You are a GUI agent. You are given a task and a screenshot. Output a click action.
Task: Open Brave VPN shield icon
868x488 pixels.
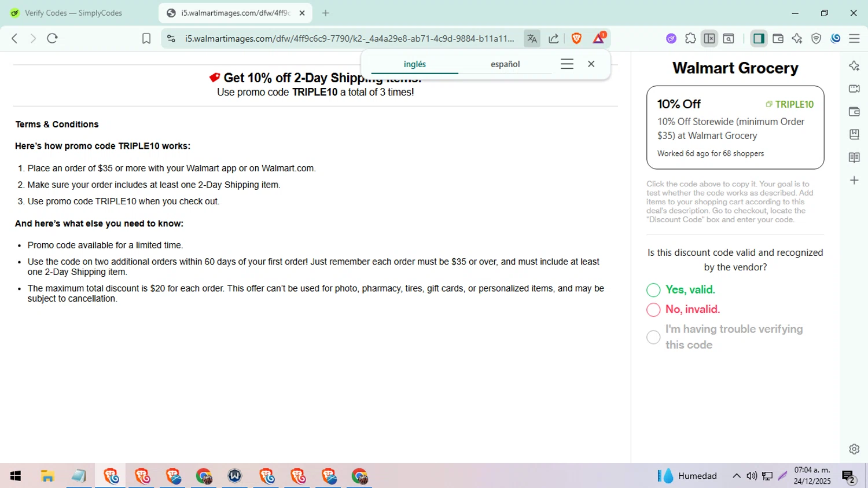click(816, 38)
